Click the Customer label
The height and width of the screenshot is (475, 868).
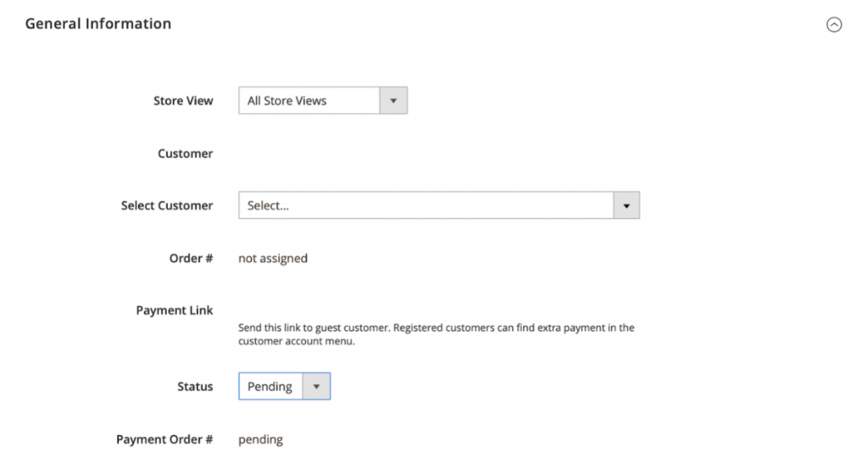(185, 154)
